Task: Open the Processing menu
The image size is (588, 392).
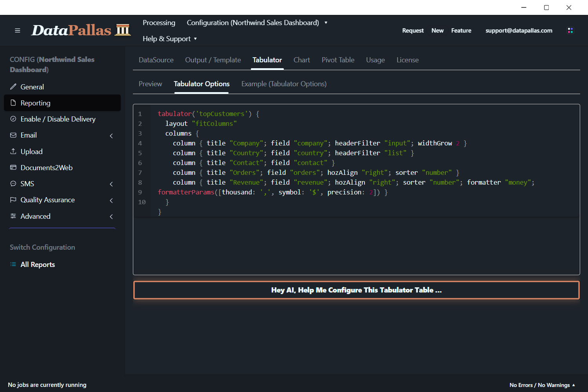Action: pos(159,23)
